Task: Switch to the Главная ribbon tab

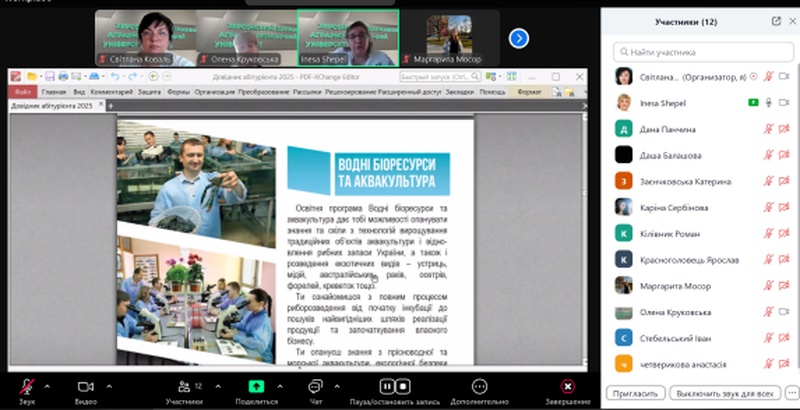Action: point(54,92)
